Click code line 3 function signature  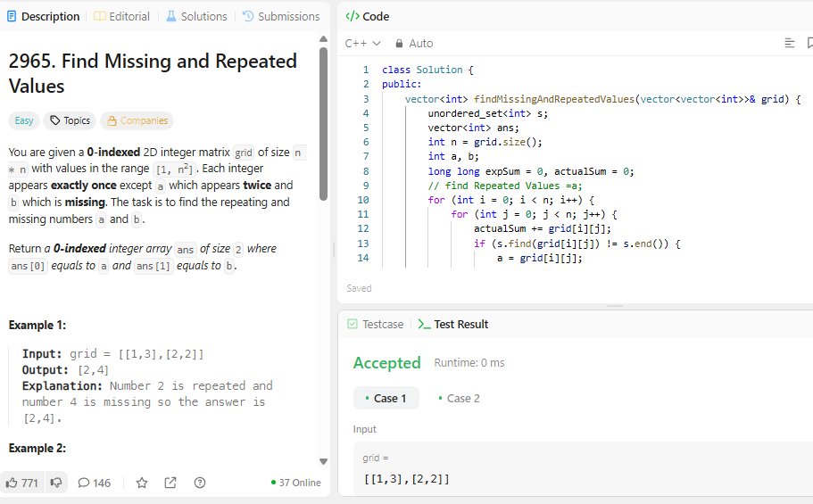pos(603,99)
